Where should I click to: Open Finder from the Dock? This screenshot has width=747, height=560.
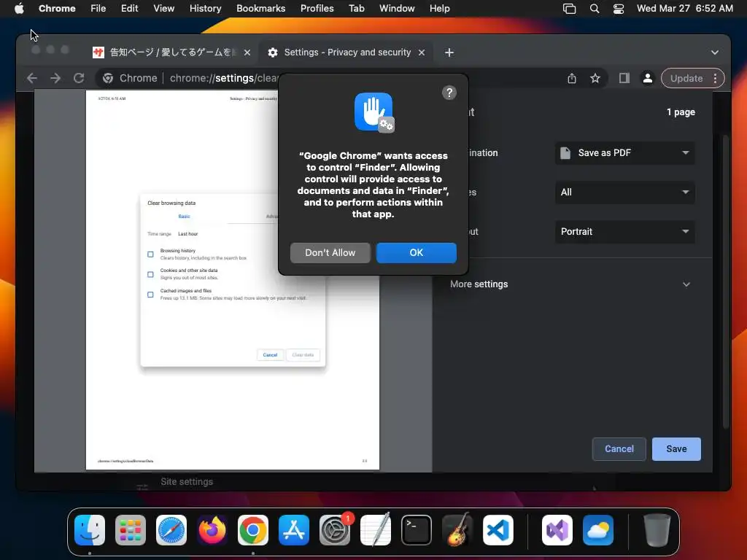(x=90, y=530)
